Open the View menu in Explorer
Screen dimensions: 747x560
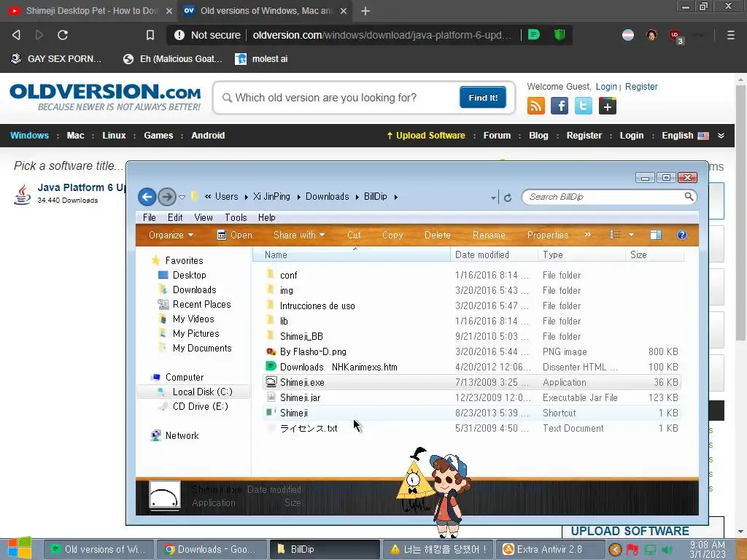[204, 217]
